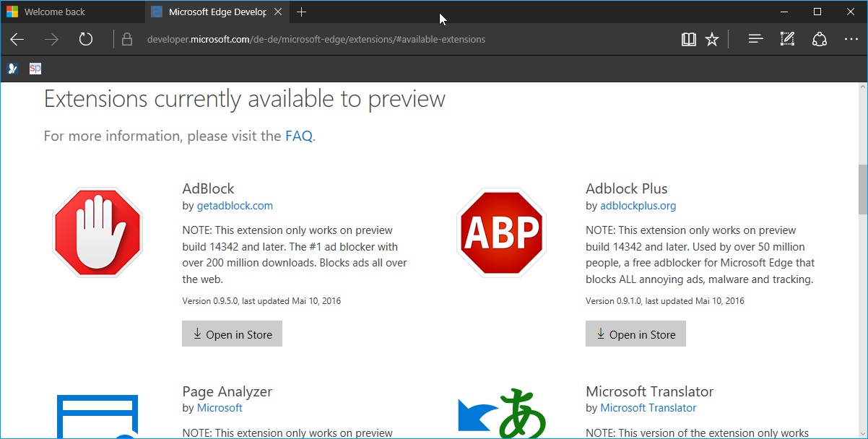Click the Page Analyzer title
Viewport: 868px width, 439px height.
click(x=227, y=391)
